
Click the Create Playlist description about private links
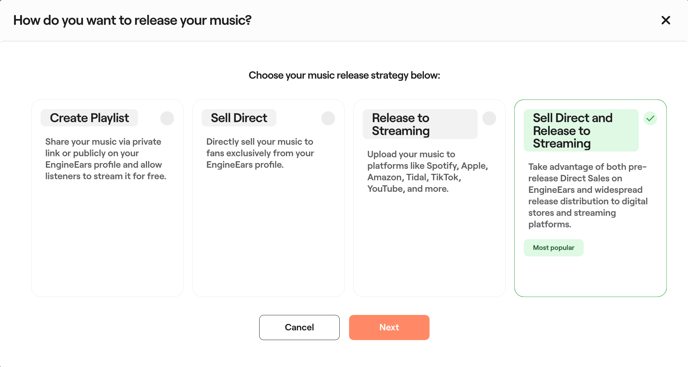tap(106, 159)
